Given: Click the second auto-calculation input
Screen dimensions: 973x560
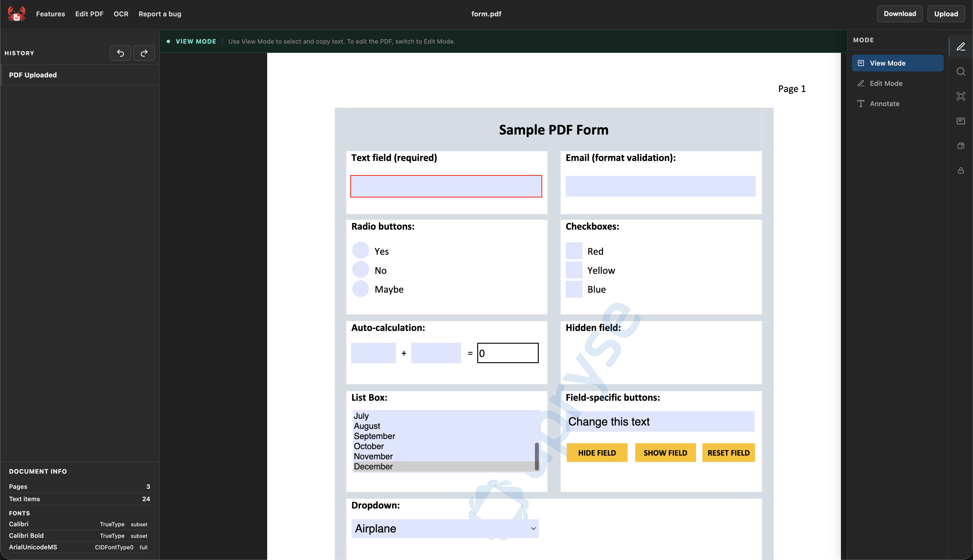Looking at the screenshot, I should point(436,353).
